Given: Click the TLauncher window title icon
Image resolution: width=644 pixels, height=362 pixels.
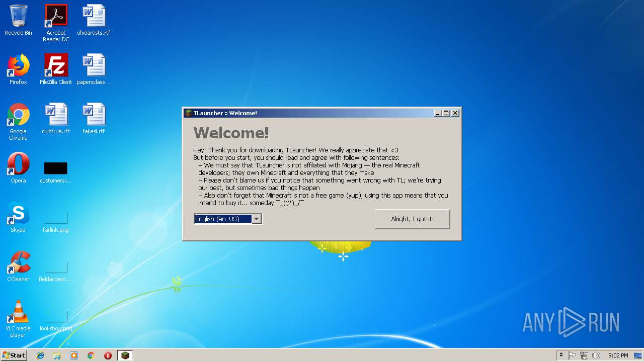Looking at the screenshot, I should 188,113.
